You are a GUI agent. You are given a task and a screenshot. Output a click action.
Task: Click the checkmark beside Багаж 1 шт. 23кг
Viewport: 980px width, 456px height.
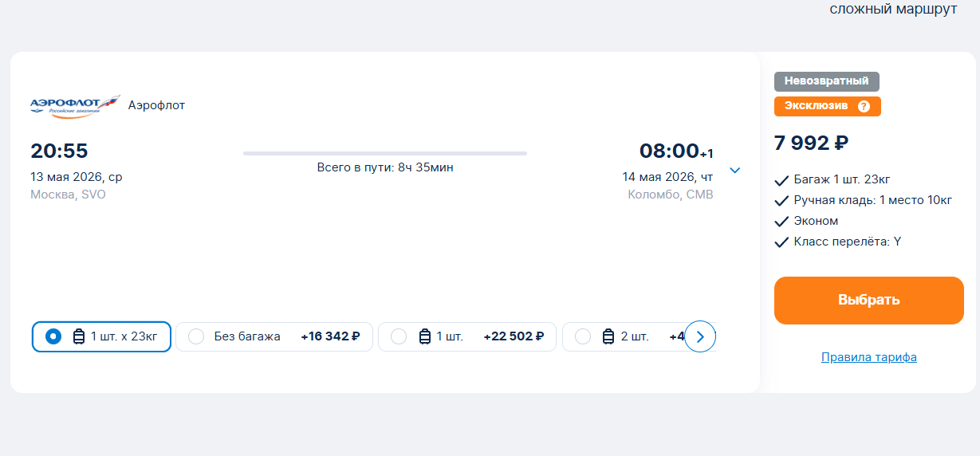click(x=781, y=179)
